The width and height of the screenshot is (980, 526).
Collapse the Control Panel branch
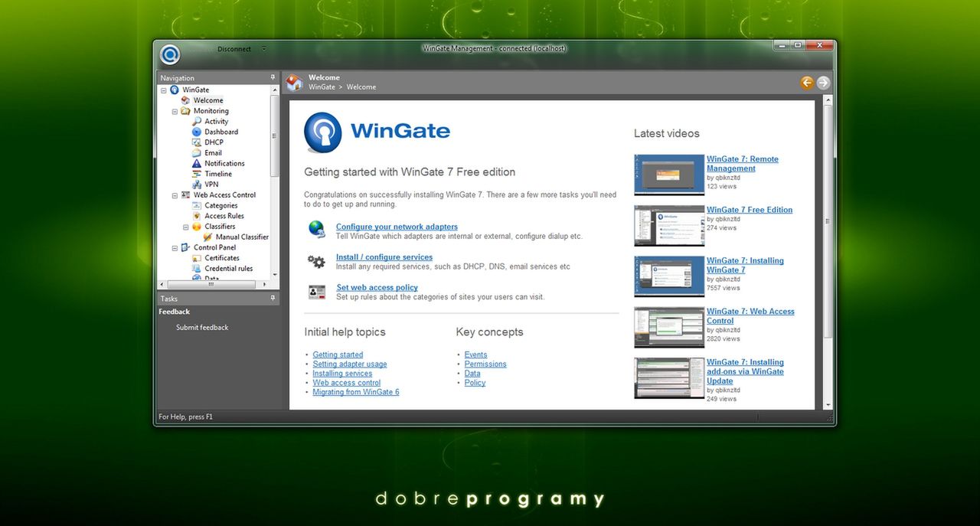[x=174, y=247]
